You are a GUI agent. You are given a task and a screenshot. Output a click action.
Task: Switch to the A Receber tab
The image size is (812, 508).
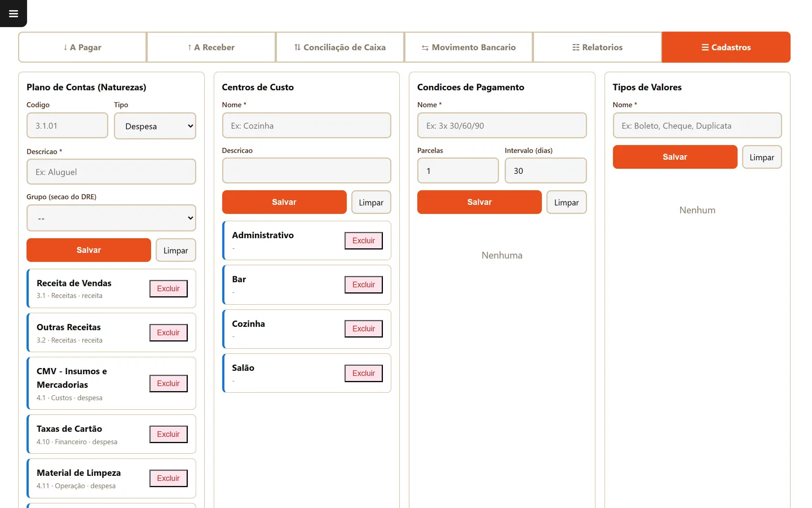[211, 47]
